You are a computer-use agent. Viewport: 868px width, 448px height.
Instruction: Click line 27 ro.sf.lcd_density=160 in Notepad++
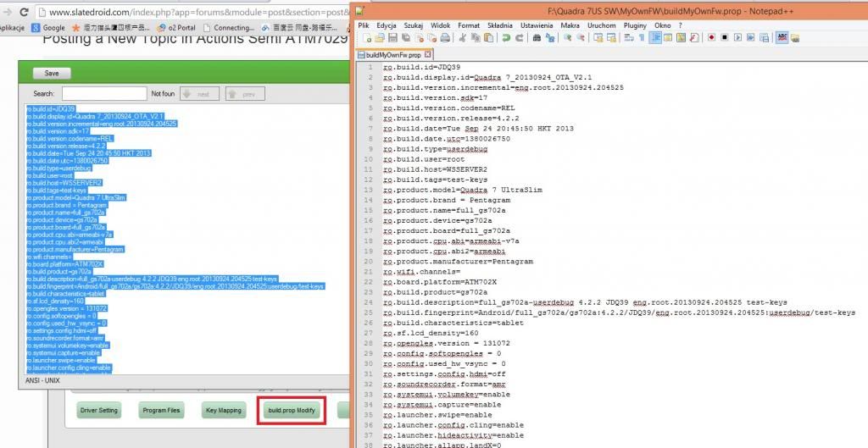coord(431,333)
